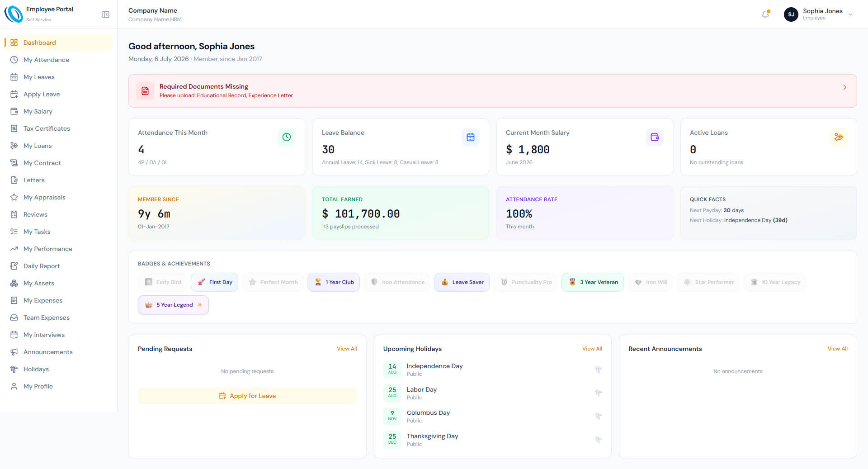This screenshot has height=469, width=868.
Task: Click the Independence Day palm icon
Action: point(598,370)
